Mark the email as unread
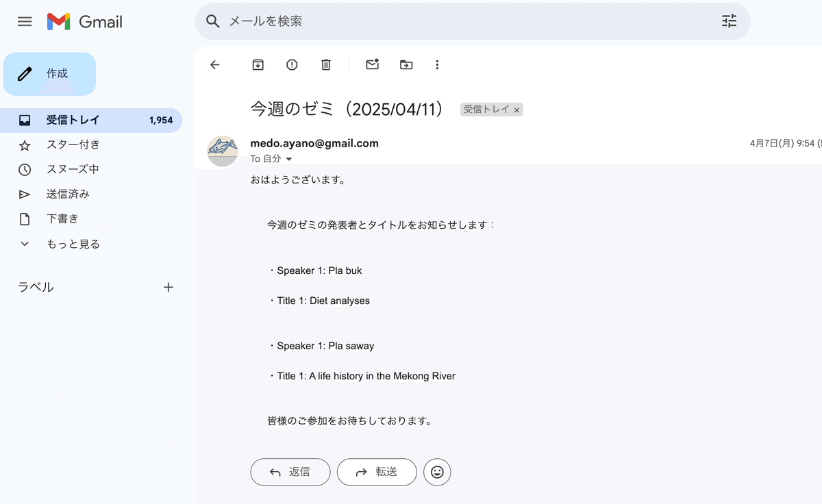 pyautogui.click(x=372, y=64)
